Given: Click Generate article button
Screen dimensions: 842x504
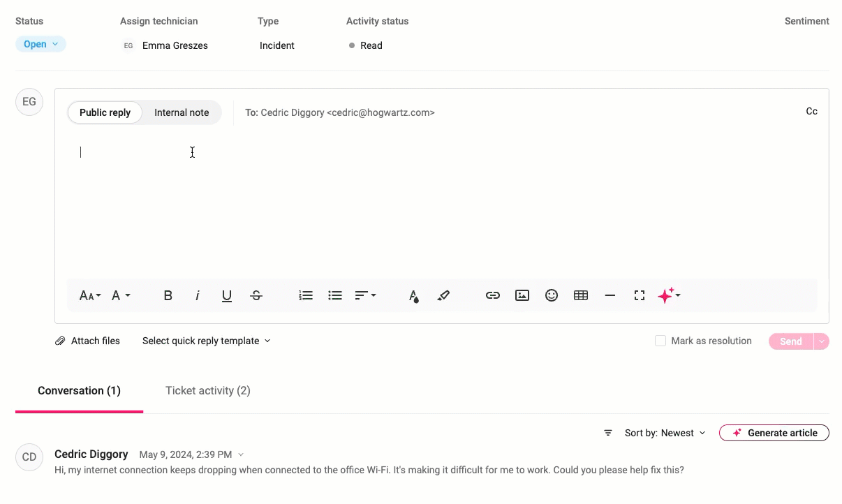Looking at the screenshot, I should coord(774,433).
